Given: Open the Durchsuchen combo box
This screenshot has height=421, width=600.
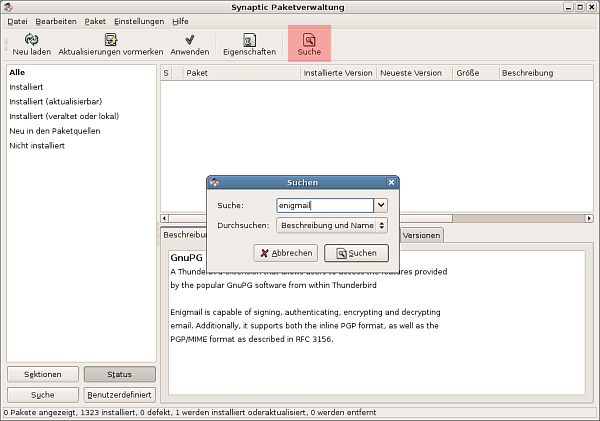Looking at the screenshot, I should pyautogui.click(x=332, y=225).
